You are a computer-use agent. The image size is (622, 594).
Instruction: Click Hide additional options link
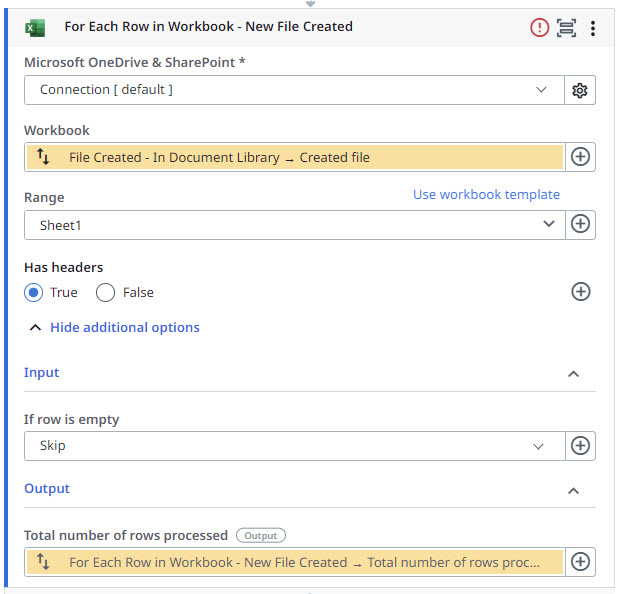point(124,327)
